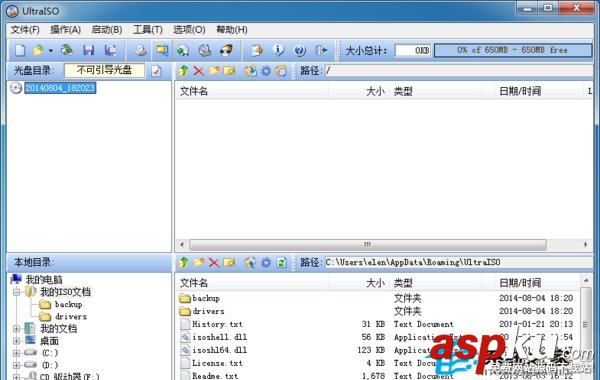Viewport: 600px width, 380px height.
Task: Click the highlighted folder-with-magnifier toolbar icon
Action: (x=162, y=50)
